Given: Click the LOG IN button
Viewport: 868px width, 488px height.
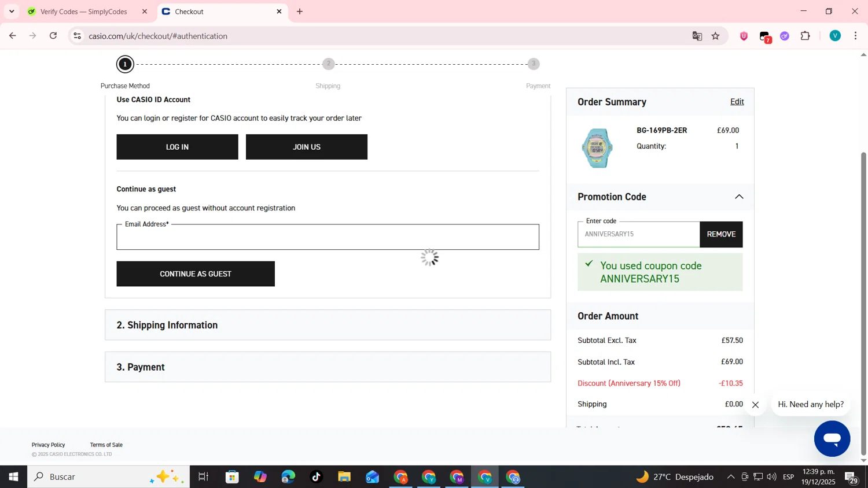Looking at the screenshot, I should (177, 147).
